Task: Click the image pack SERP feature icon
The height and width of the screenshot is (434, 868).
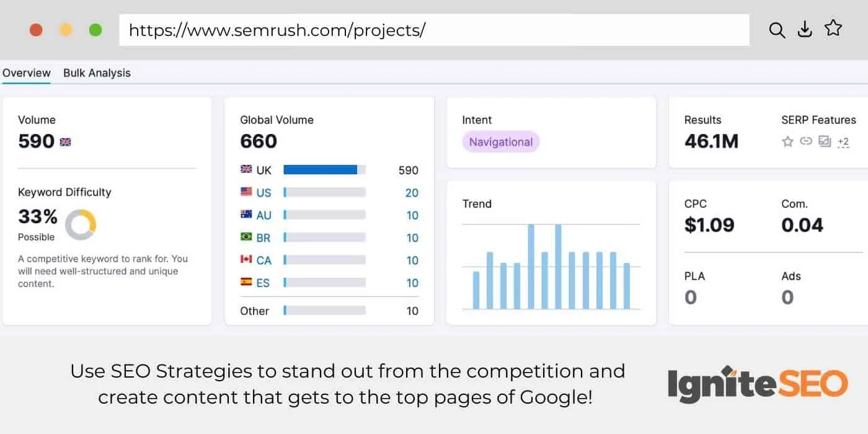Action: coord(824,141)
